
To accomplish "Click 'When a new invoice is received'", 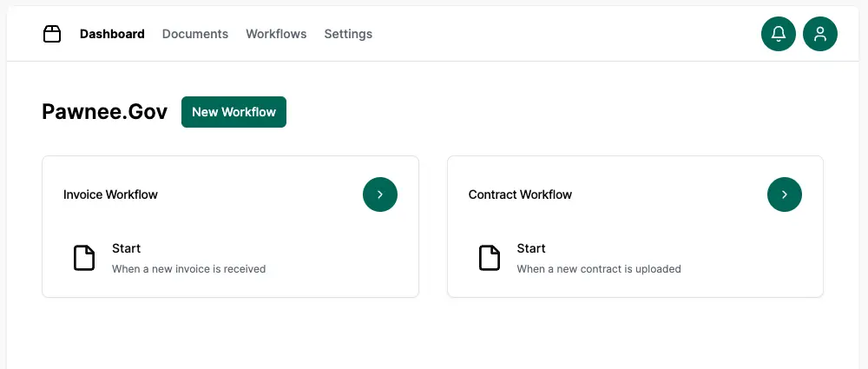I will 188,269.
